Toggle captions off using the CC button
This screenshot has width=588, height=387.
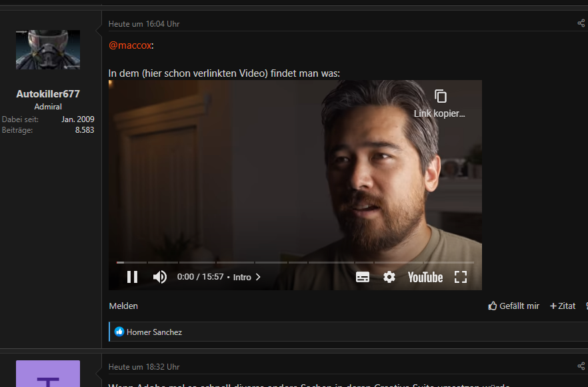pos(363,276)
